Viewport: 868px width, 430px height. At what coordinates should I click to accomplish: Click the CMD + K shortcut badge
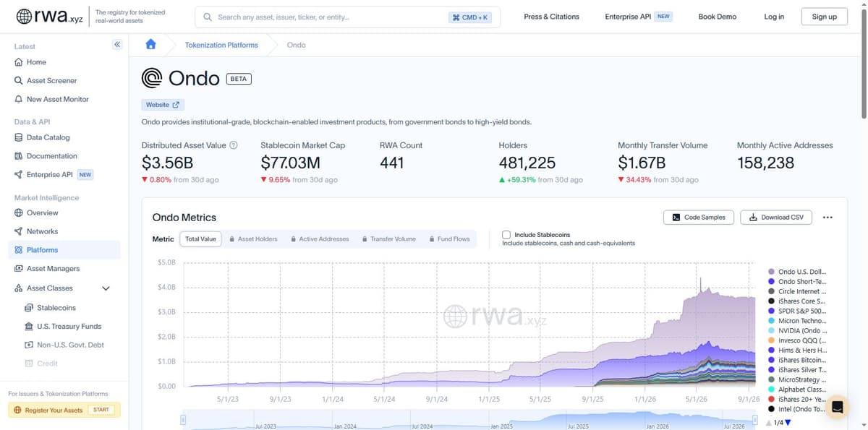(x=471, y=17)
